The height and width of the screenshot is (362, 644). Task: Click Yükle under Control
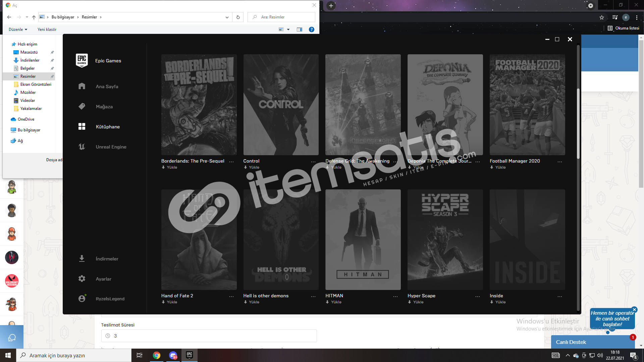click(252, 167)
